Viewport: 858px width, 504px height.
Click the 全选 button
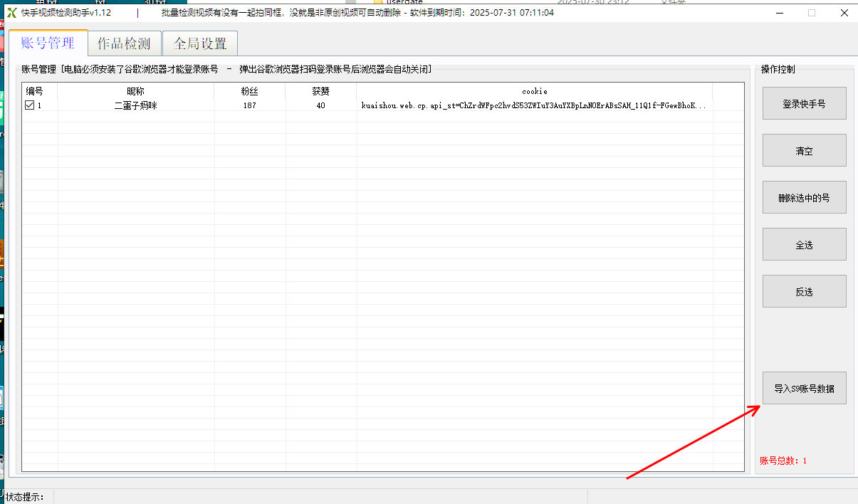804,244
